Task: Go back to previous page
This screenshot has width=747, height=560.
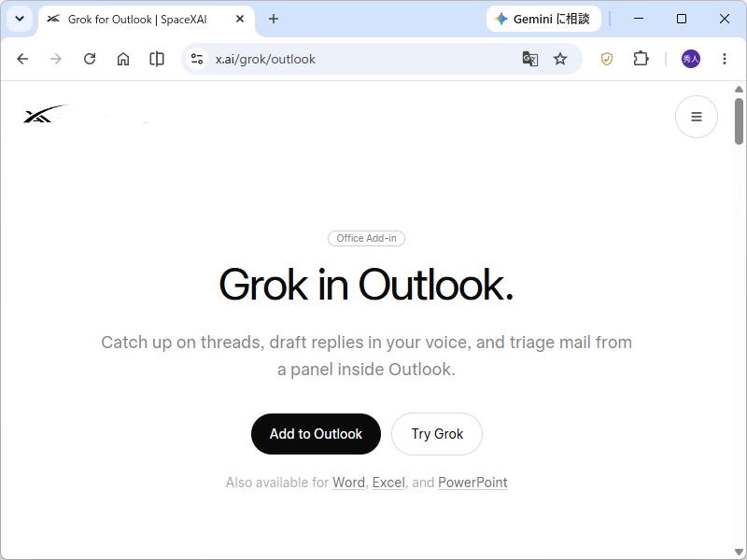Action: 22,59
